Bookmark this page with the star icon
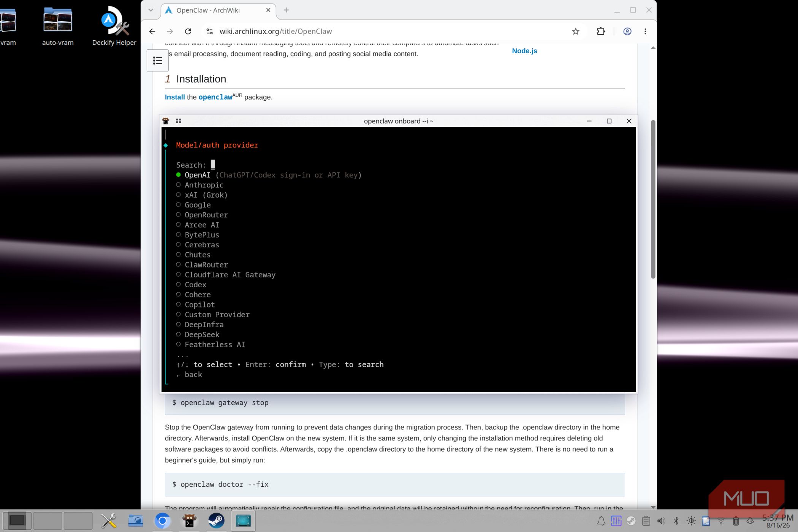The image size is (798, 532). (x=576, y=32)
